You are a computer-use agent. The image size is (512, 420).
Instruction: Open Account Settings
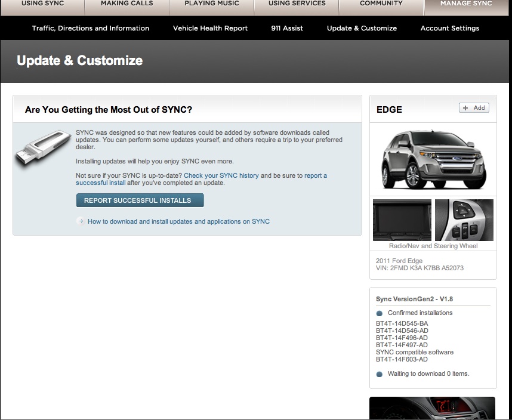point(449,29)
